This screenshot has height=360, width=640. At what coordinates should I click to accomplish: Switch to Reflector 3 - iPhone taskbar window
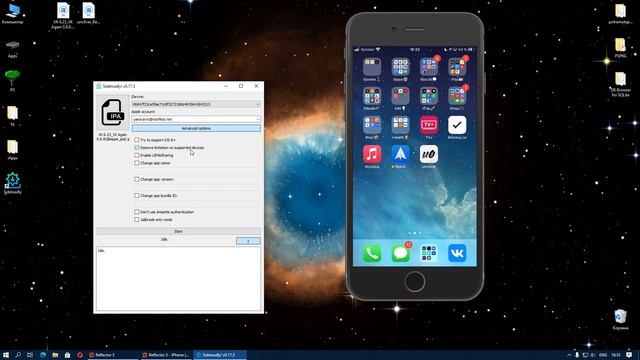tap(166, 355)
